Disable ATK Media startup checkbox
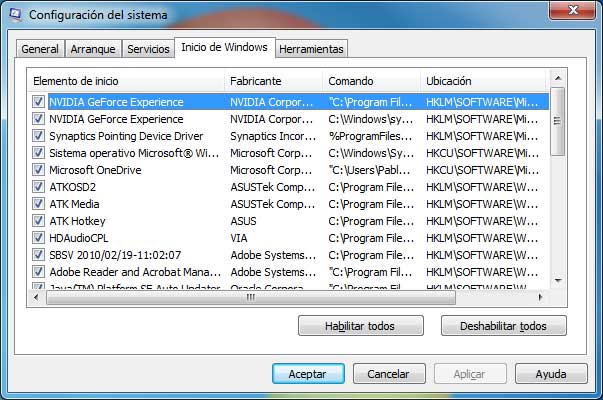 pos(38,204)
